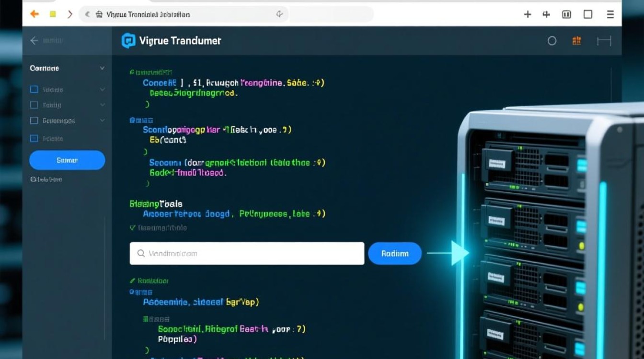This screenshot has width=644, height=359.
Task: Click the circle icon in app header
Action: tap(552, 41)
